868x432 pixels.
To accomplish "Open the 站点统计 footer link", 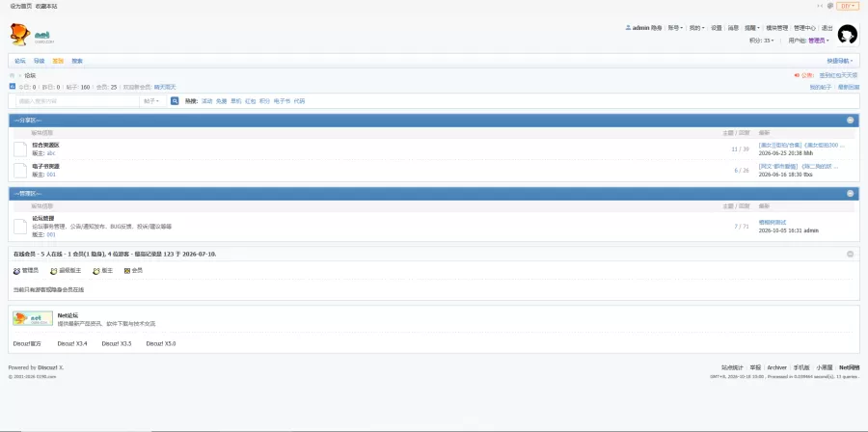I will tap(732, 367).
